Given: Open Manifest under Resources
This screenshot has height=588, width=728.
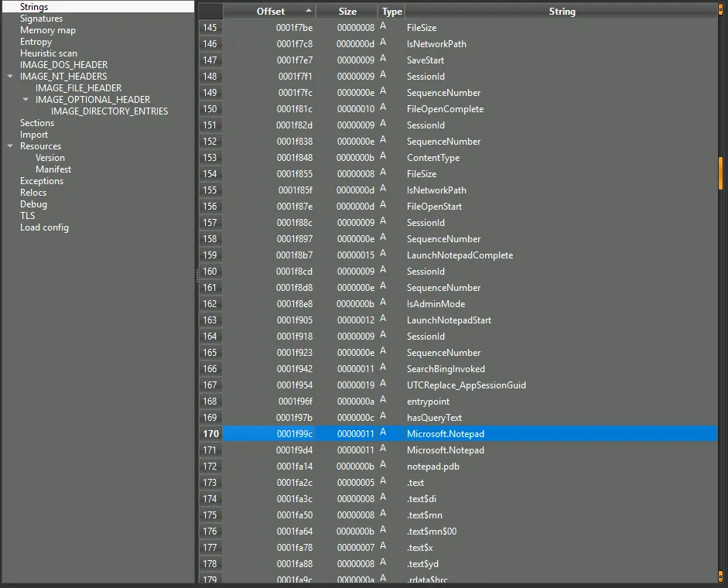Looking at the screenshot, I should [53, 169].
